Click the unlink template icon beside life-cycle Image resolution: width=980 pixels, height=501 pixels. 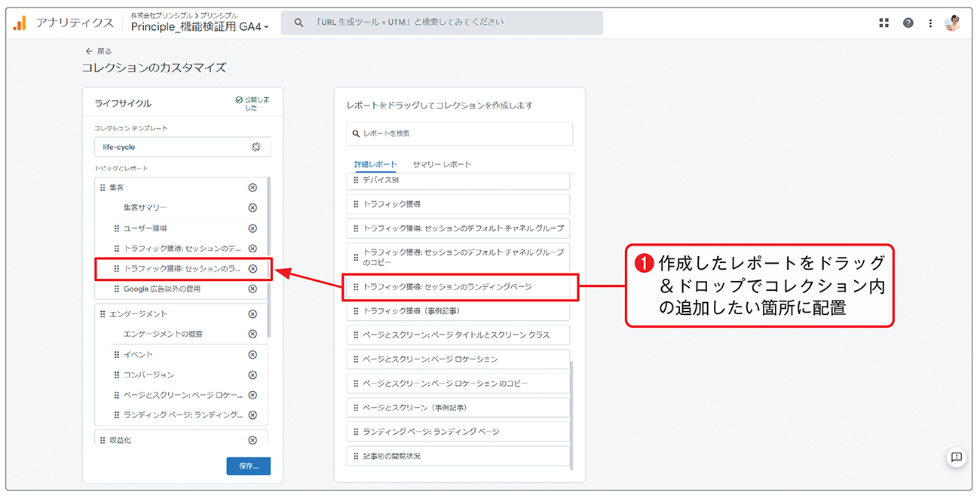[256, 147]
